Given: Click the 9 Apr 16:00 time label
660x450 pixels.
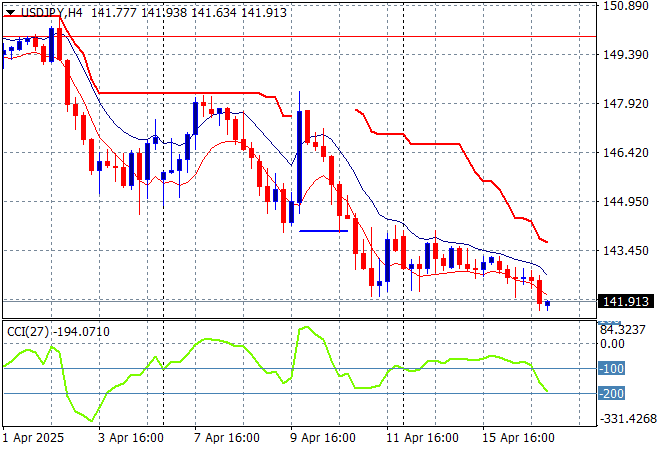Looking at the screenshot, I should coord(323,438).
